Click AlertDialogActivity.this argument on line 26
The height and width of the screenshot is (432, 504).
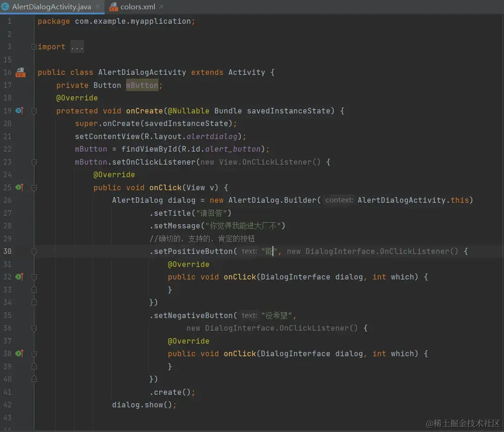coord(413,200)
